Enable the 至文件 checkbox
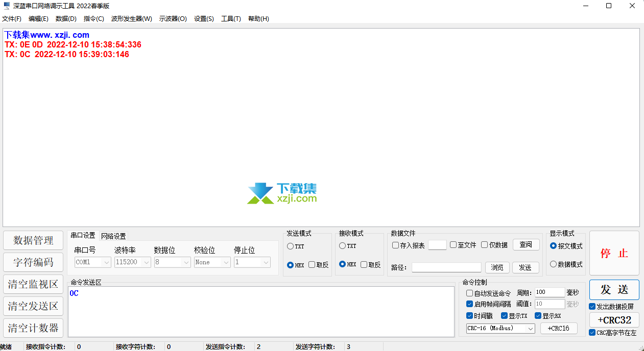 click(463, 245)
